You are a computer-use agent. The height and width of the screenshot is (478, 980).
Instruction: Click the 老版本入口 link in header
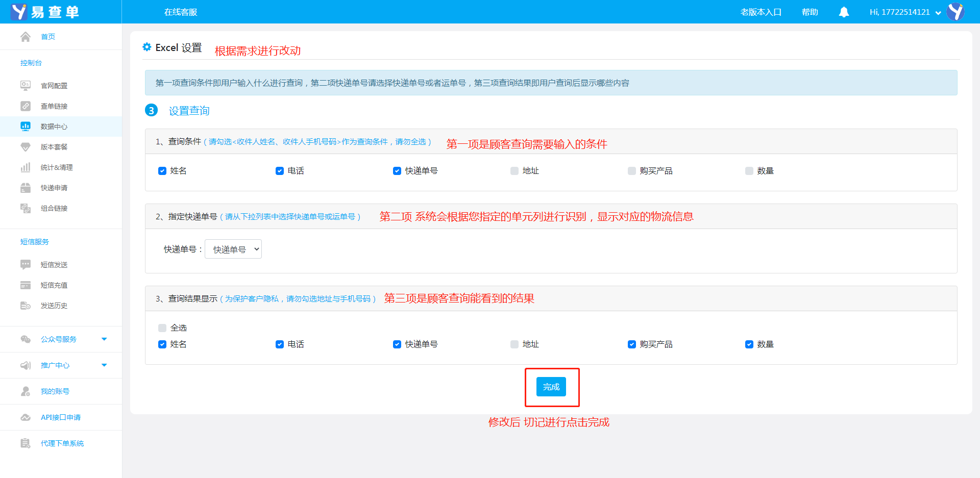tap(761, 12)
